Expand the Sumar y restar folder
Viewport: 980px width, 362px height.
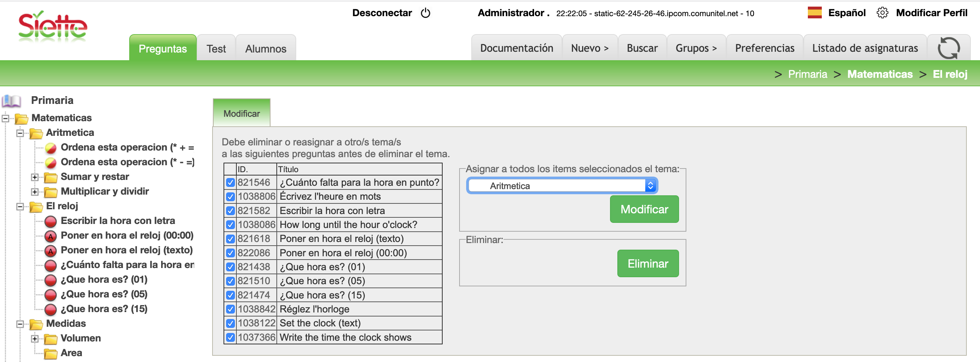[x=35, y=177]
